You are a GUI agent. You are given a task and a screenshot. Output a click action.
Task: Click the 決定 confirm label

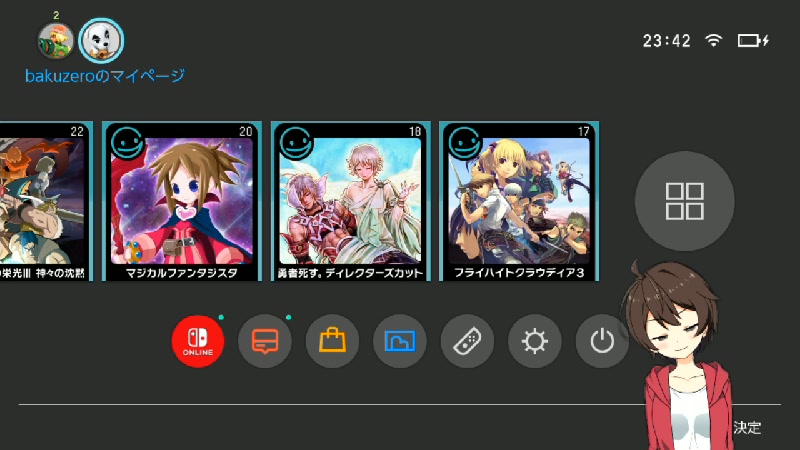747,428
